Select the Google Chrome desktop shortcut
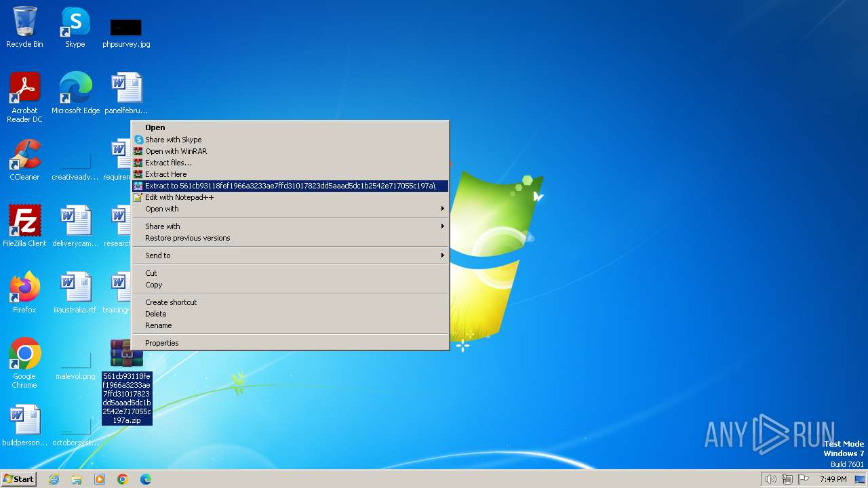The height and width of the screenshot is (488, 868). pyautogui.click(x=24, y=363)
